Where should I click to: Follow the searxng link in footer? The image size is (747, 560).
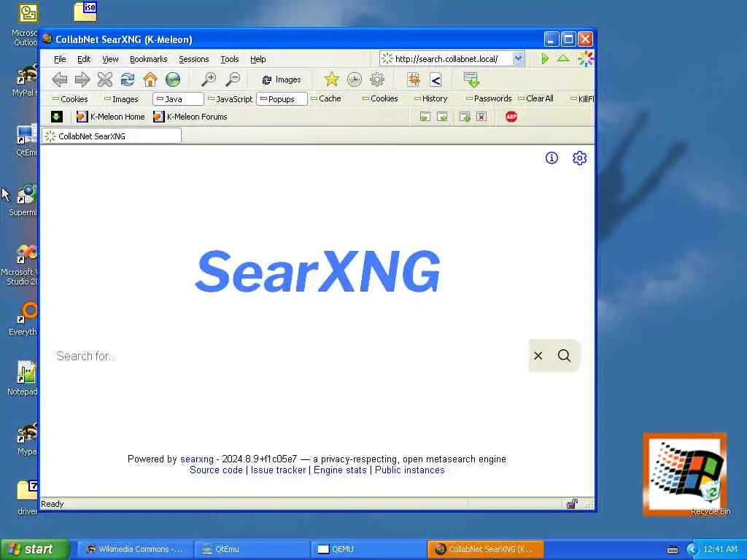(x=197, y=459)
